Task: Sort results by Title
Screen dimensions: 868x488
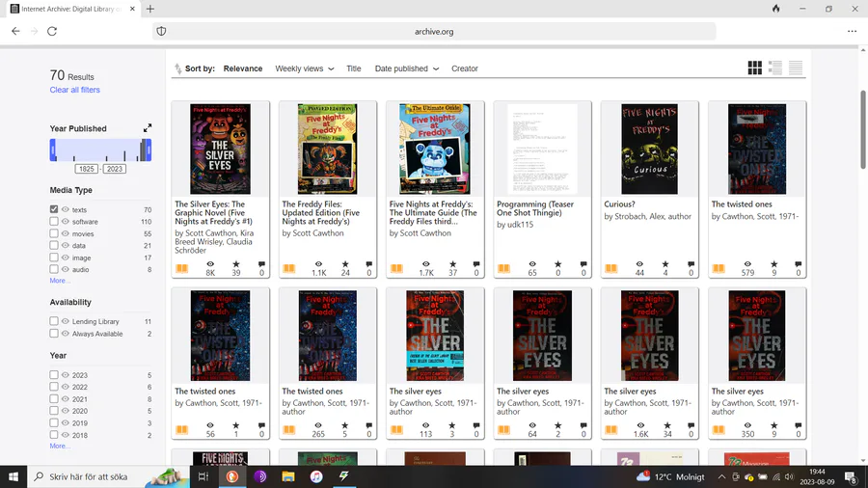Action: pos(354,68)
